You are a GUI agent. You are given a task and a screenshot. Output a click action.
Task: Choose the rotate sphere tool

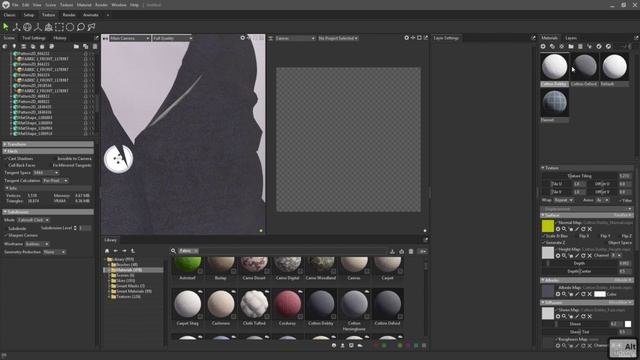[27, 27]
